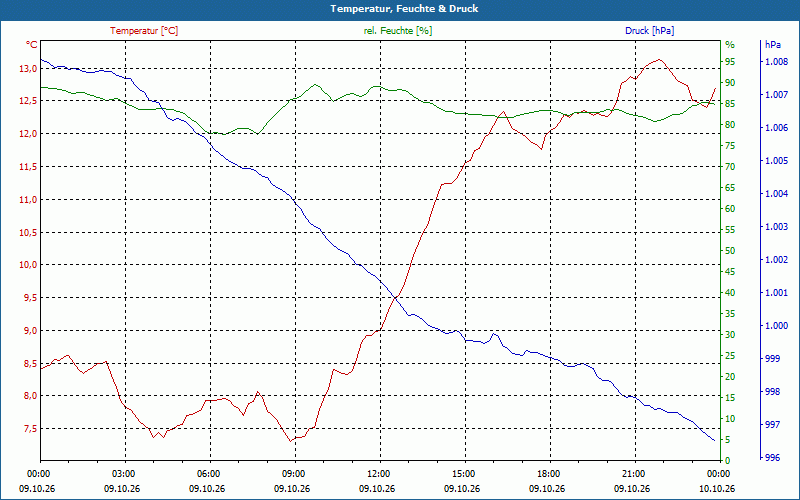Click the '9,5' temperature axis value

30,297
